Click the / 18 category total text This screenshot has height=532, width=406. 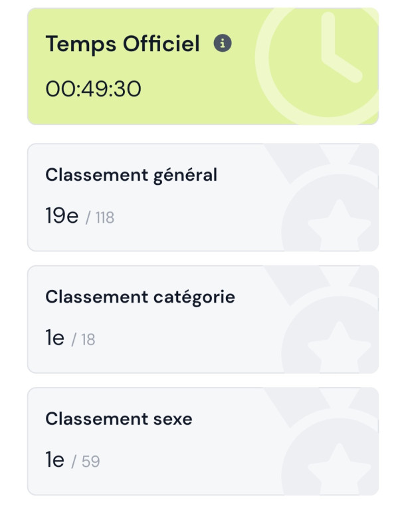tap(84, 340)
